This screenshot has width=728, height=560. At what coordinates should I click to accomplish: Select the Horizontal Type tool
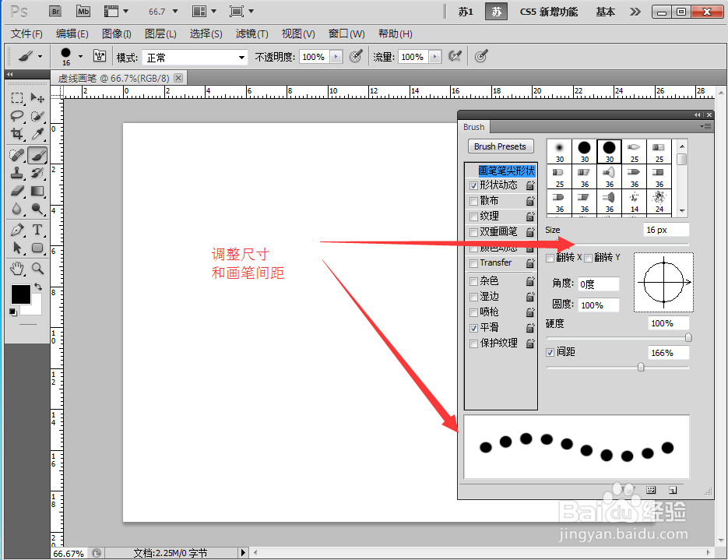click(37, 230)
